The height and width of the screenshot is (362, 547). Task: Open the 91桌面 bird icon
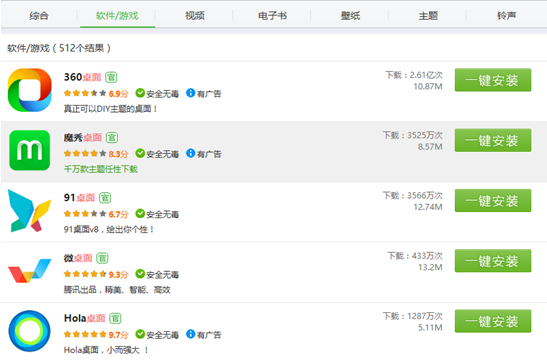(x=30, y=211)
